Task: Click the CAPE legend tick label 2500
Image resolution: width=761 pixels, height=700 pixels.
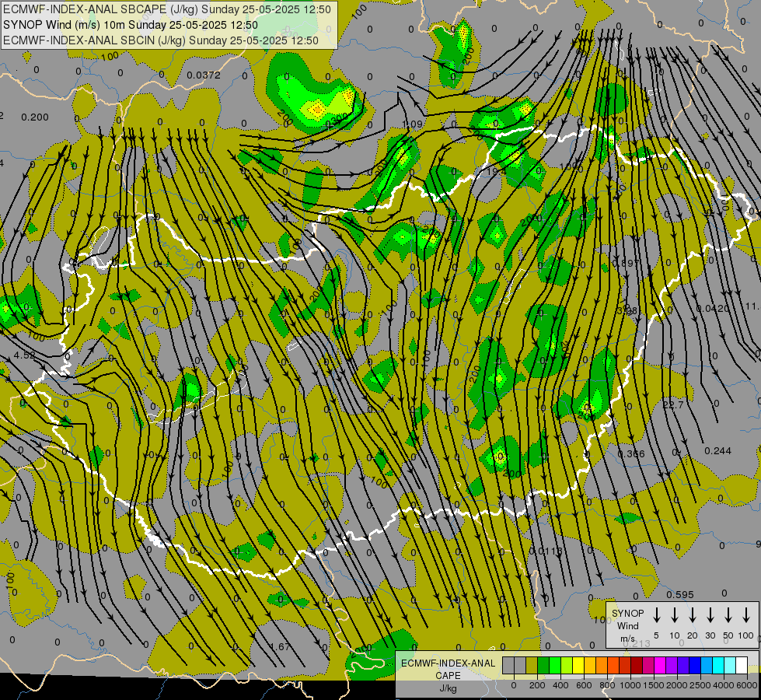Action: click(x=700, y=685)
